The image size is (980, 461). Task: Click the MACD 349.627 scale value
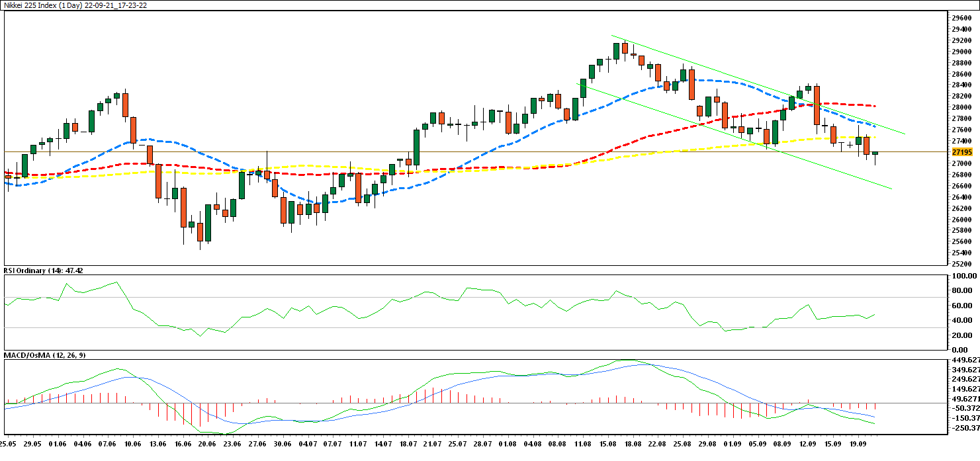[965, 370]
